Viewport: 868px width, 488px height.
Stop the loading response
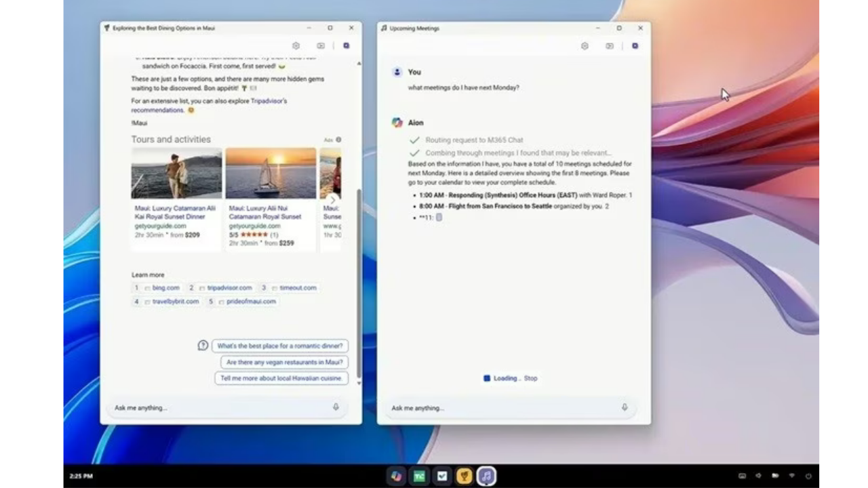coord(531,378)
